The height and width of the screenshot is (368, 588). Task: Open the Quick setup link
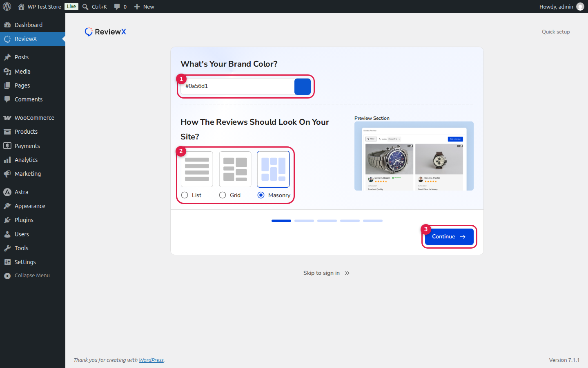[x=556, y=32]
